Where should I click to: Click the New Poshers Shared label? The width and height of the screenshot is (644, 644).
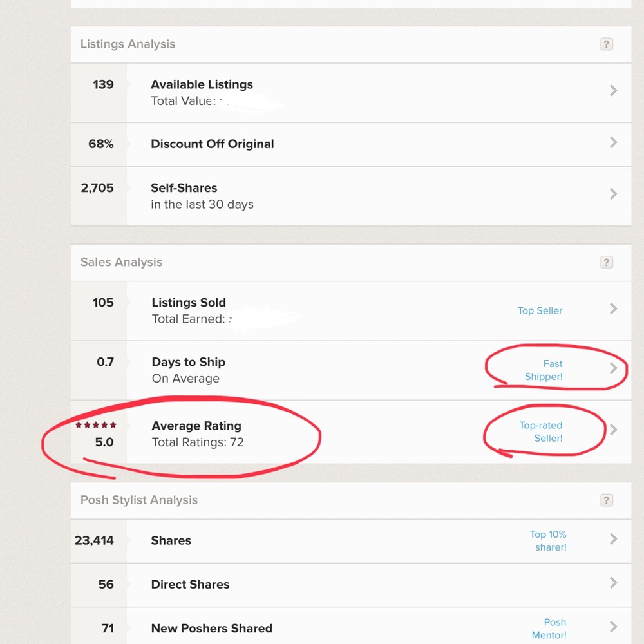[211, 629]
